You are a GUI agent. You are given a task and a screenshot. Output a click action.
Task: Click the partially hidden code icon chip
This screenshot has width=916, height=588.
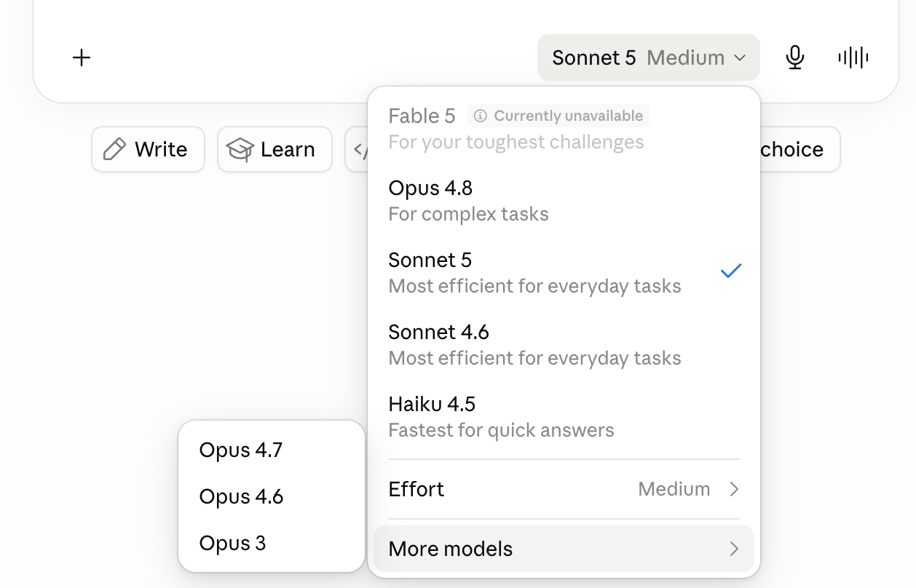coord(356,149)
